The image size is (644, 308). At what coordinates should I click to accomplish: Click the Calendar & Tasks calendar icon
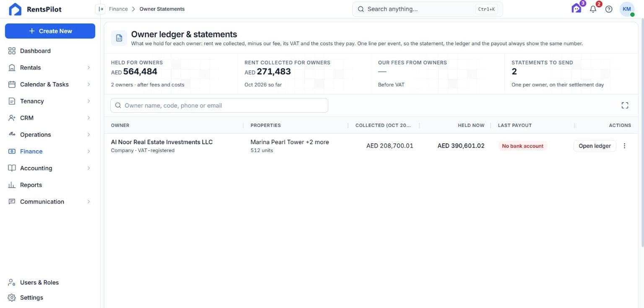pos(12,84)
